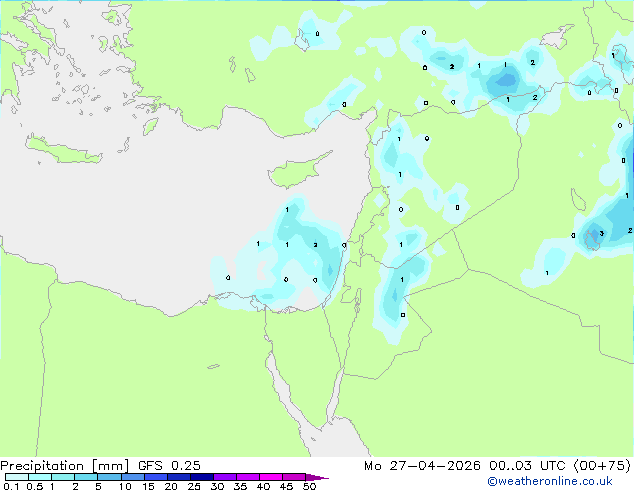
Task: Click the 25–30 mm navy legend swatch
Action: click(x=202, y=477)
